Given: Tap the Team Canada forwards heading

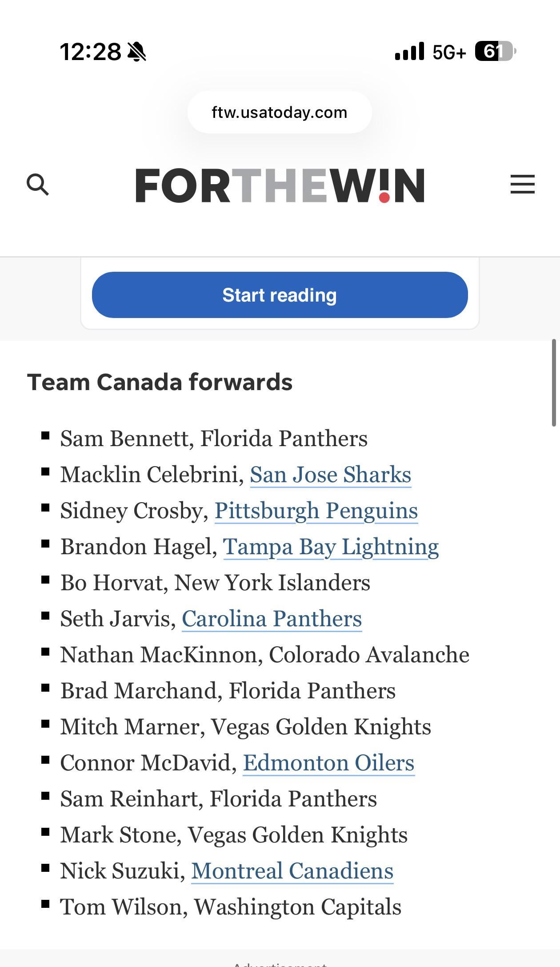Looking at the screenshot, I should point(160,382).
